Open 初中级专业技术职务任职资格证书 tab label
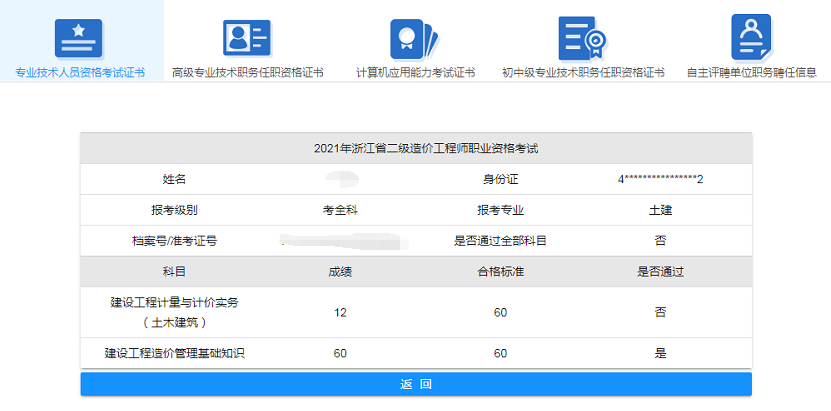Screen dimensions: 831x411 click(x=583, y=73)
